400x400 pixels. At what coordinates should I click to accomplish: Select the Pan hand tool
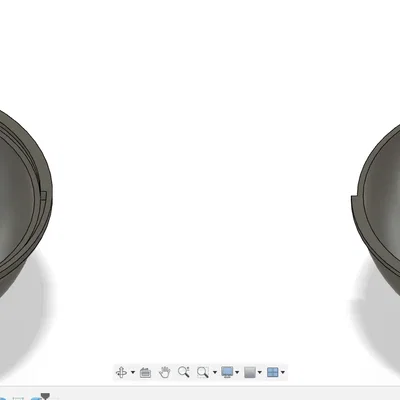click(x=165, y=372)
